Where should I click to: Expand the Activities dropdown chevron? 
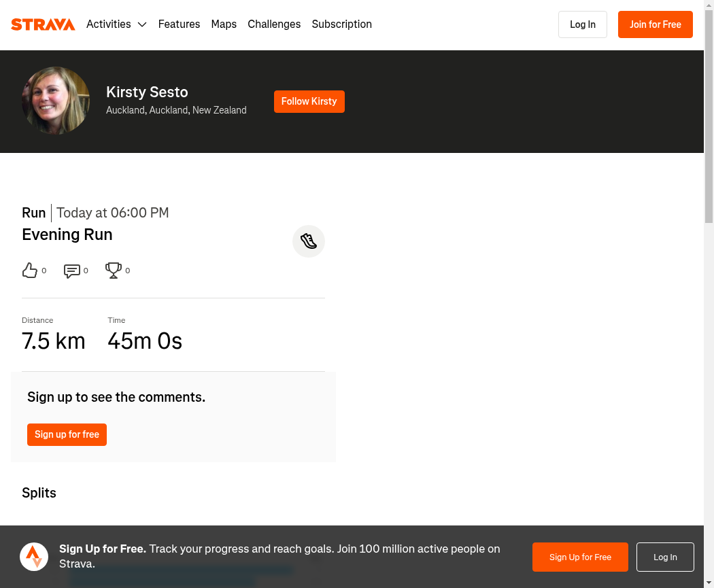pos(142,24)
